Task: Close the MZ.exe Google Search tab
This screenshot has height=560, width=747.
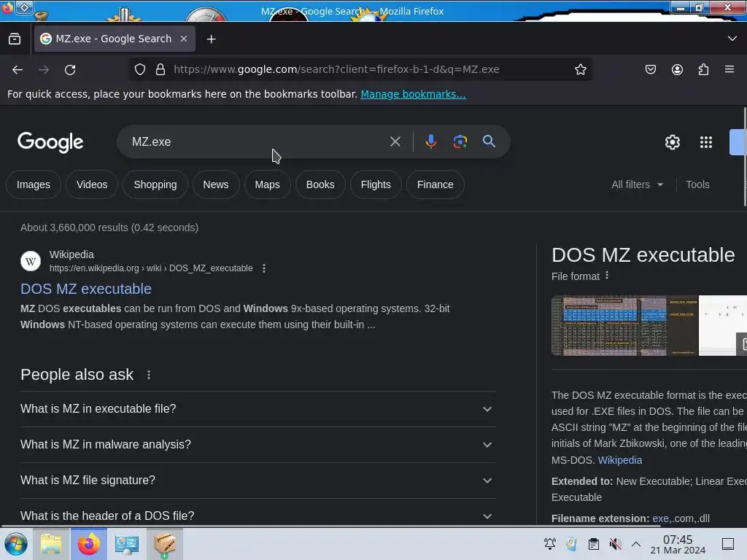Action: [184, 39]
